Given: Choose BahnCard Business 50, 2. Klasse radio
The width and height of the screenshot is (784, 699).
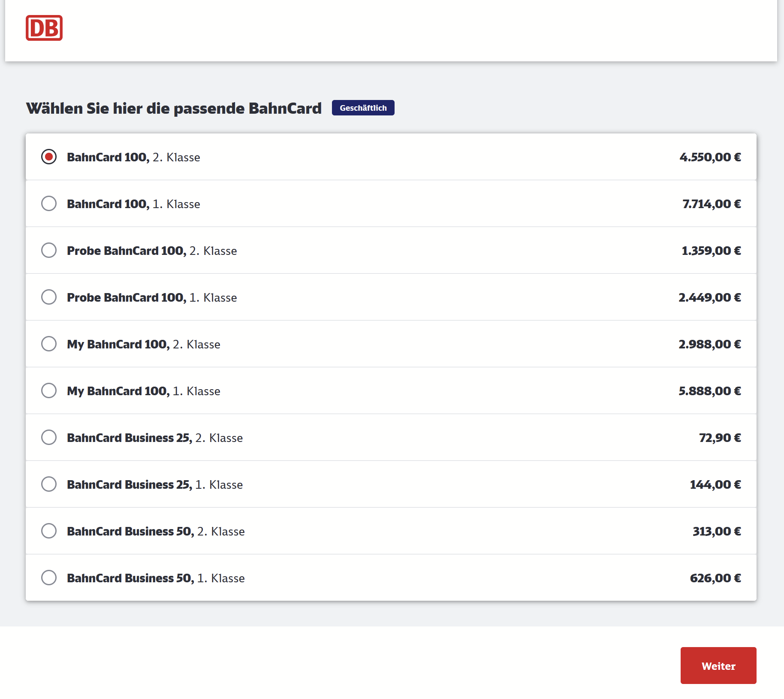Looking at the screenshot, I should point(49,531).
